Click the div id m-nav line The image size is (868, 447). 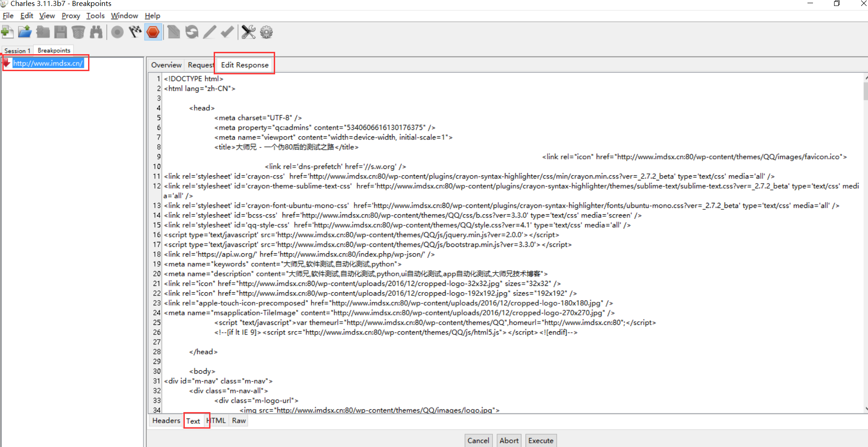(218, 381)
